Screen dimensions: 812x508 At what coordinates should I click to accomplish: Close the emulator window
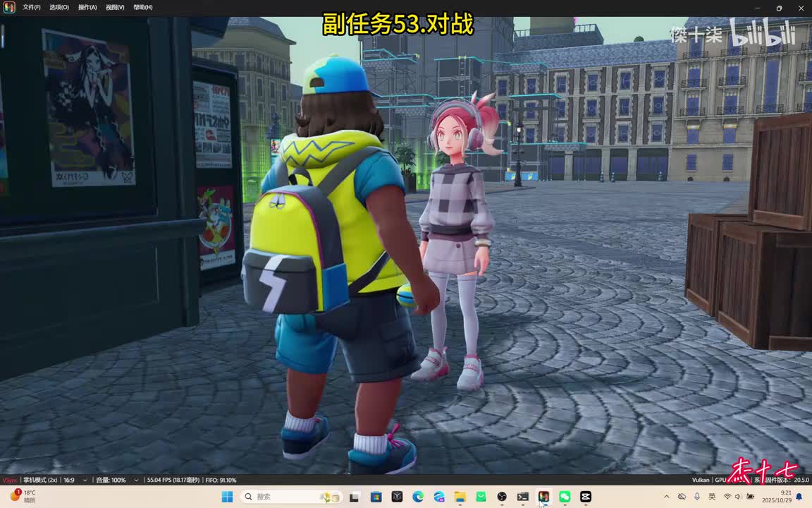pyautogui.click(x=801, y=8)
